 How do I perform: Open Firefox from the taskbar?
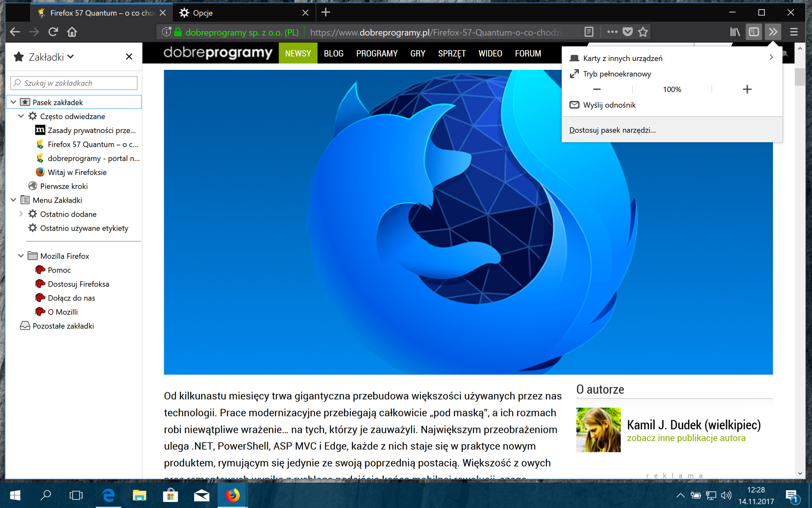232,495
